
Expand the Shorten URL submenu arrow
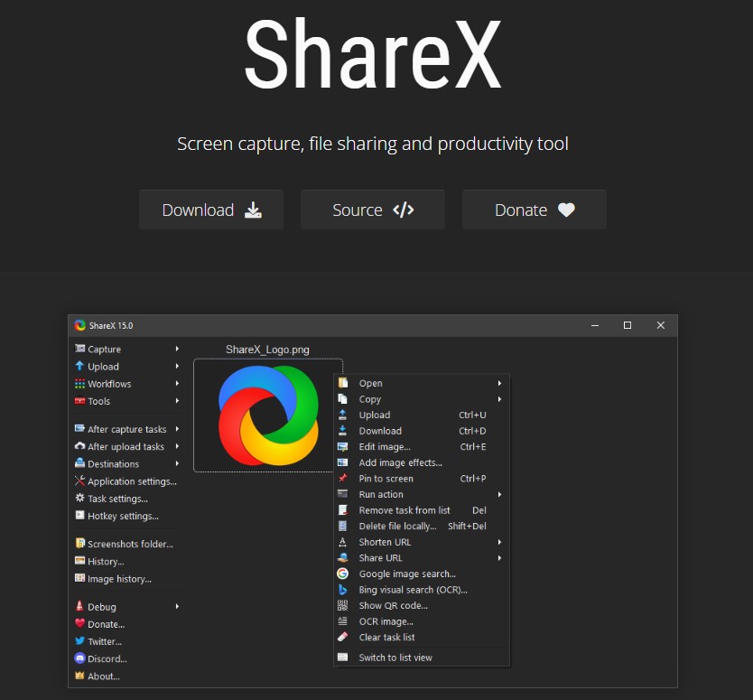click(x=499, y=541)
